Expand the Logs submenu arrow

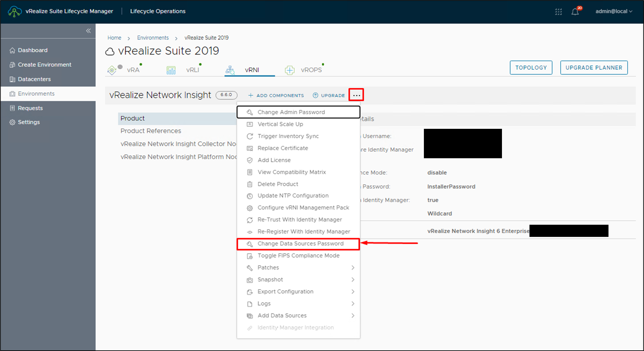(353, 304)
